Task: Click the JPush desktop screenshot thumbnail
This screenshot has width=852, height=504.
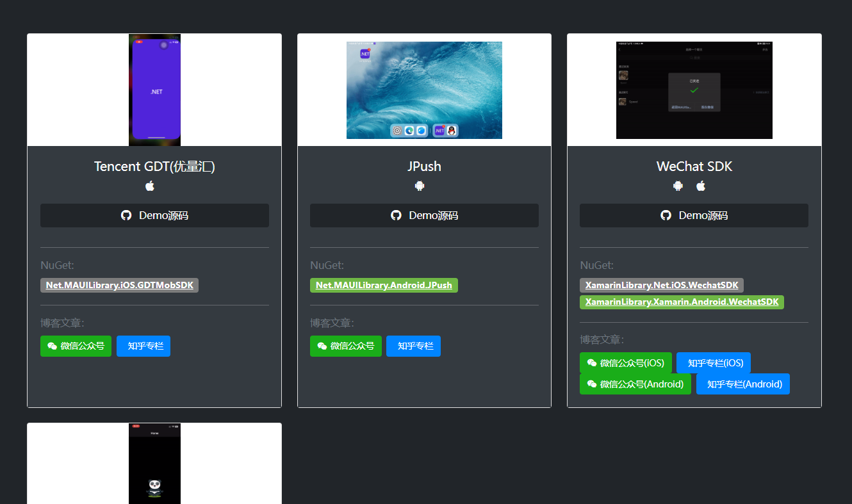Action: (424, 90)
